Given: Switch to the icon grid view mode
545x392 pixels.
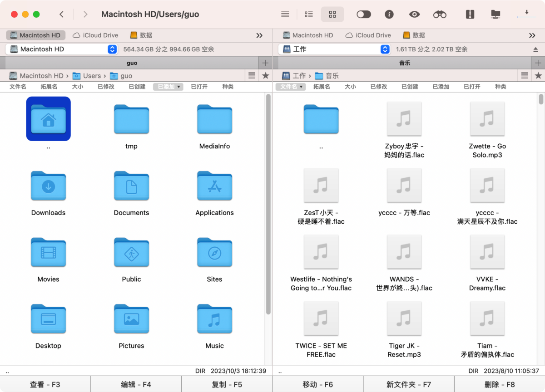Looking at the screenshot, I should (x=332, y=15).
